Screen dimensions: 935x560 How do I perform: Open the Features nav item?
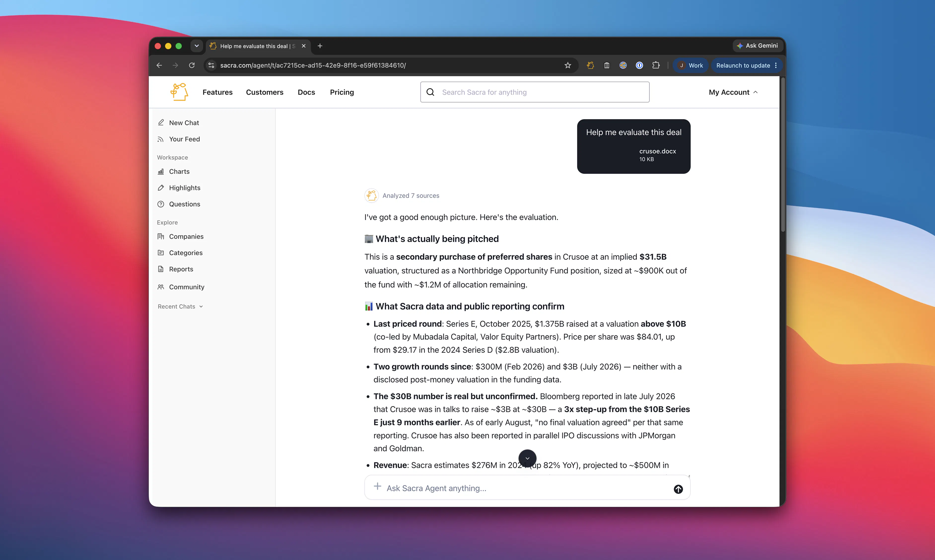[x=217, y=92]
